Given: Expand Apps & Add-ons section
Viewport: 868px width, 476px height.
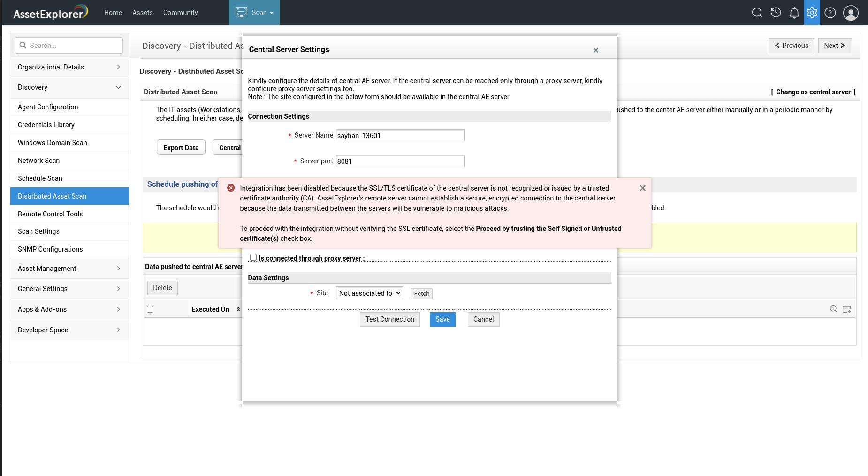Looking at the screenshot, I should coord(69,309).
